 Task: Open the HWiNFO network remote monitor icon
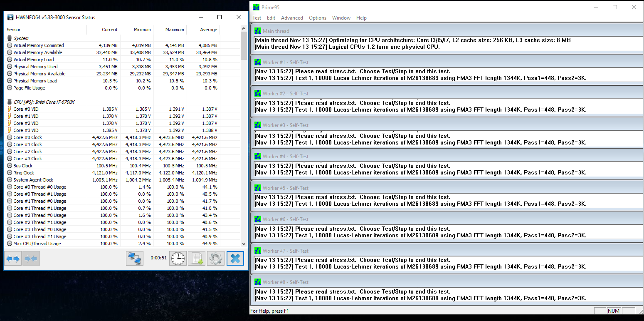point(134,259)
